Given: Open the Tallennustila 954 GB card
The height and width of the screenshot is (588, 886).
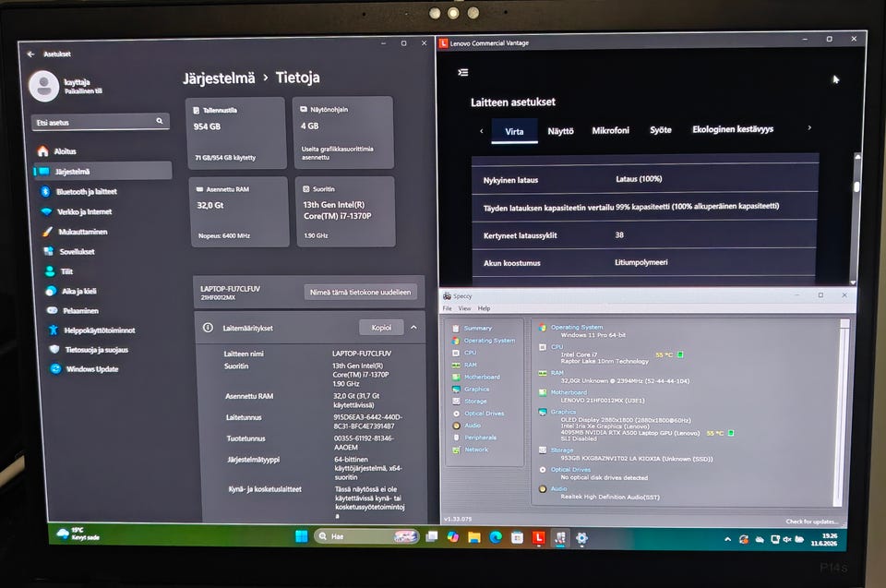Looking at the screenshot, I should 235,134.
